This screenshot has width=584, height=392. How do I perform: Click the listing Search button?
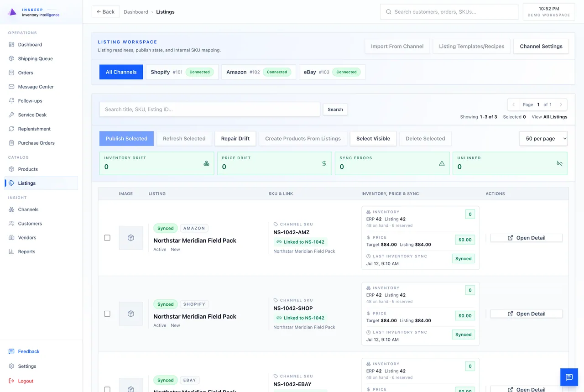(335, 110)
